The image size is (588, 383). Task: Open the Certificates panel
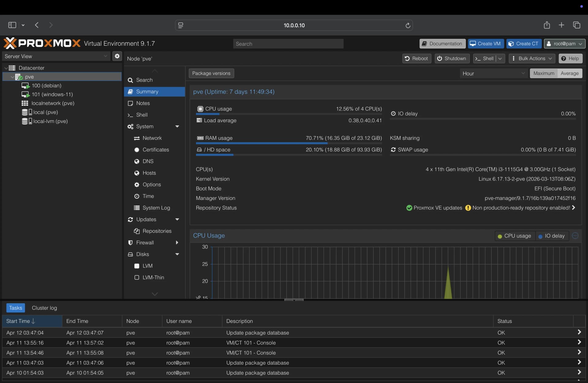[x=156, y=150]
